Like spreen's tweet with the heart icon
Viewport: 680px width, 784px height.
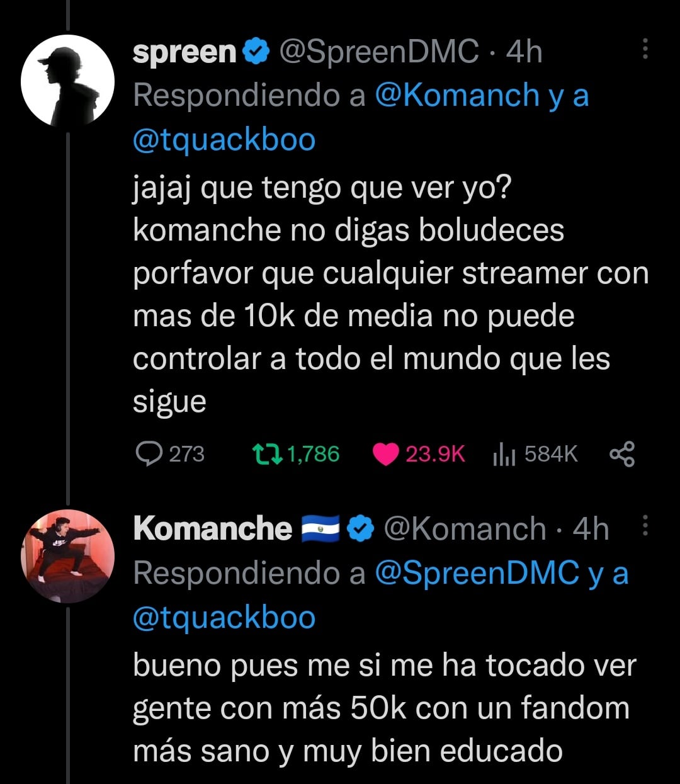(x=386, y=454)
